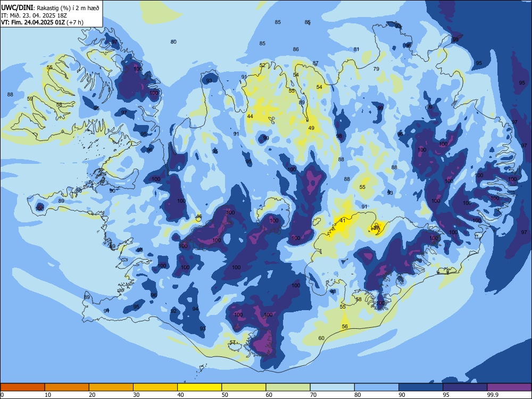The image size is (532, 399).
Task: Click the humidity value '57' on the map
Action: point(233,342)
